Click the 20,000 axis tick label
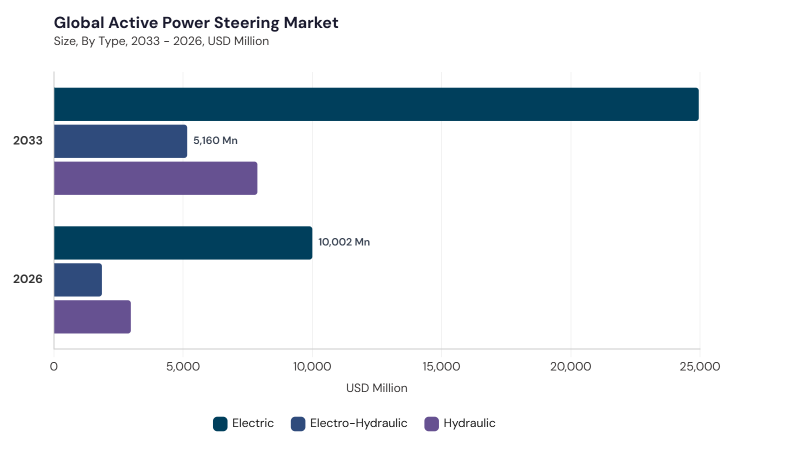Viewport: 800px width, 450px height. point(570,366)
